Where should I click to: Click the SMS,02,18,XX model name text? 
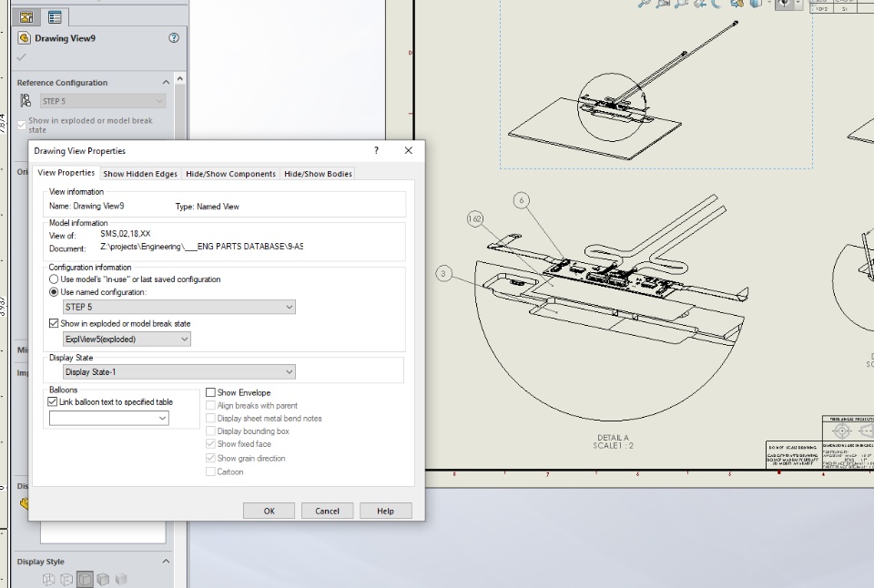tap(126, 234)
